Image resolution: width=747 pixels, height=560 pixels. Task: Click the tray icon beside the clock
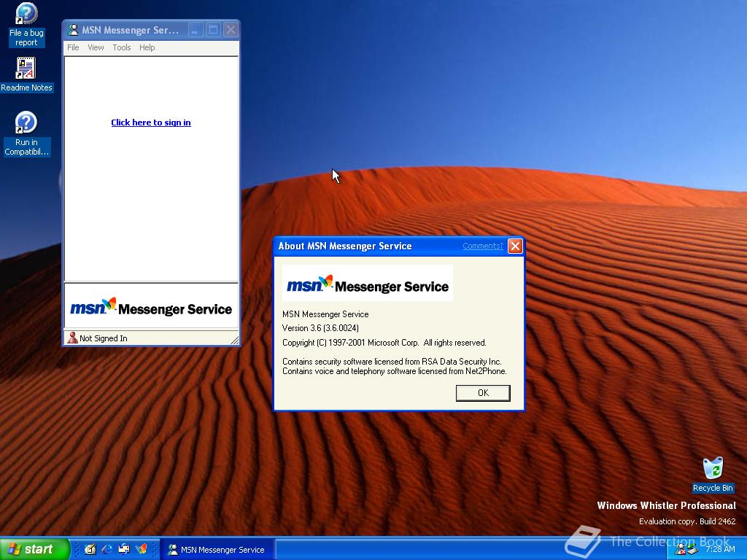692,550
